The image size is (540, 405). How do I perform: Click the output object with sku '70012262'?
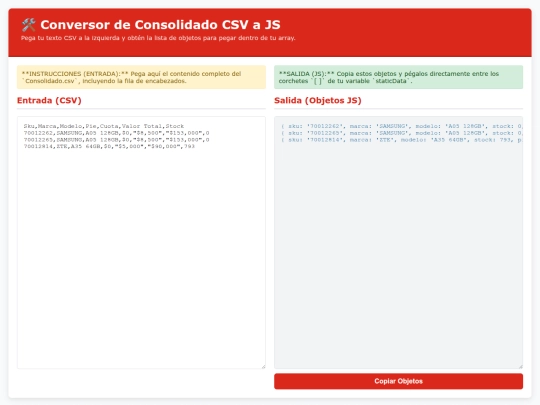click(x=402, y=126)
